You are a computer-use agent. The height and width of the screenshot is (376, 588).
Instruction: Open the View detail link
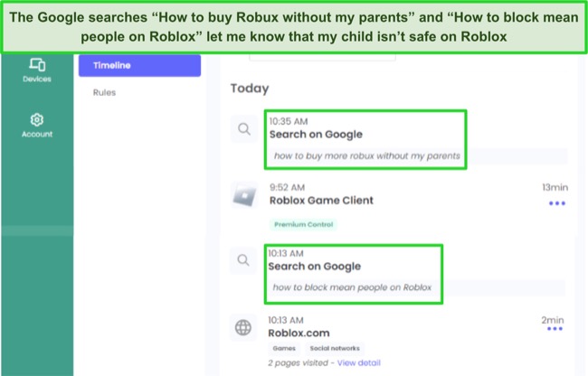[x=359, y=362]
